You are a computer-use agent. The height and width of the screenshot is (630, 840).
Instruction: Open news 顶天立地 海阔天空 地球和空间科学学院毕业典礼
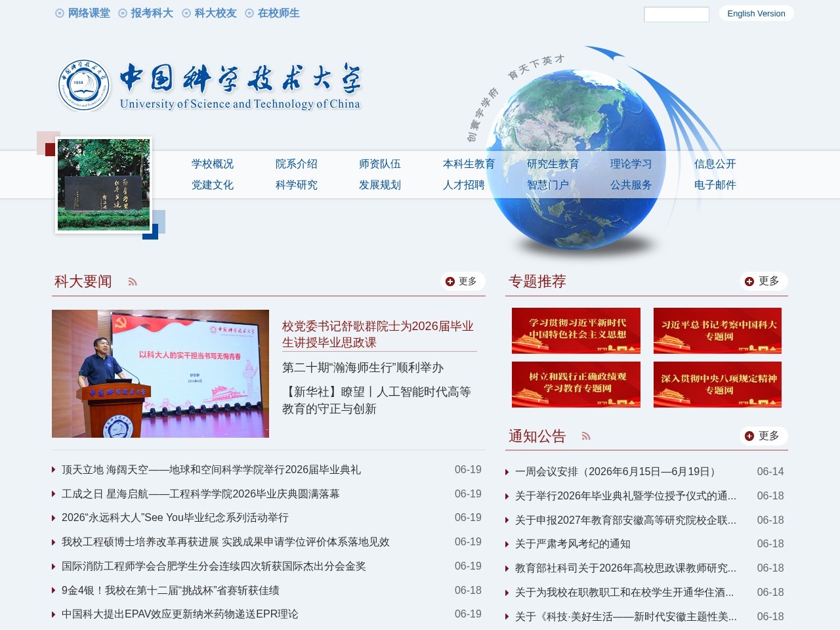tap(211, 470)
